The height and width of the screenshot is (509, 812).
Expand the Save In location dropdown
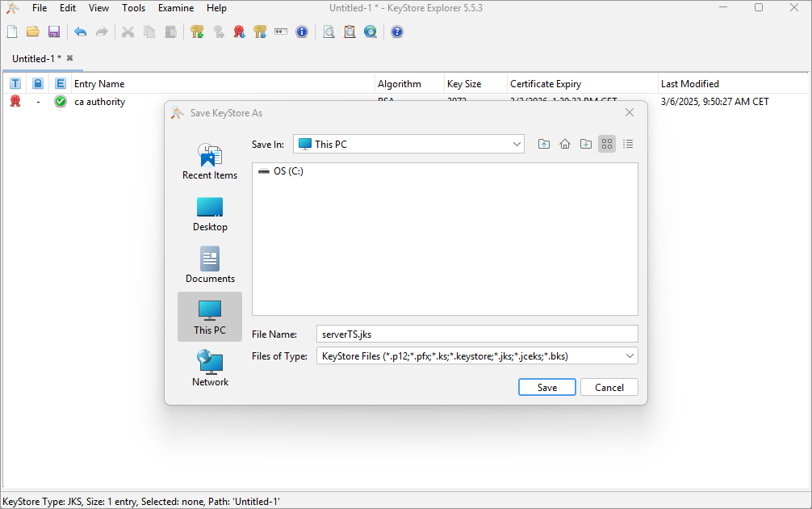tap(517, 144)
